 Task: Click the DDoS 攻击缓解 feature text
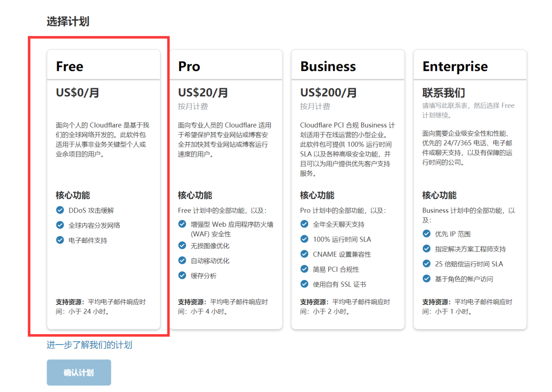tap(91, 211)
